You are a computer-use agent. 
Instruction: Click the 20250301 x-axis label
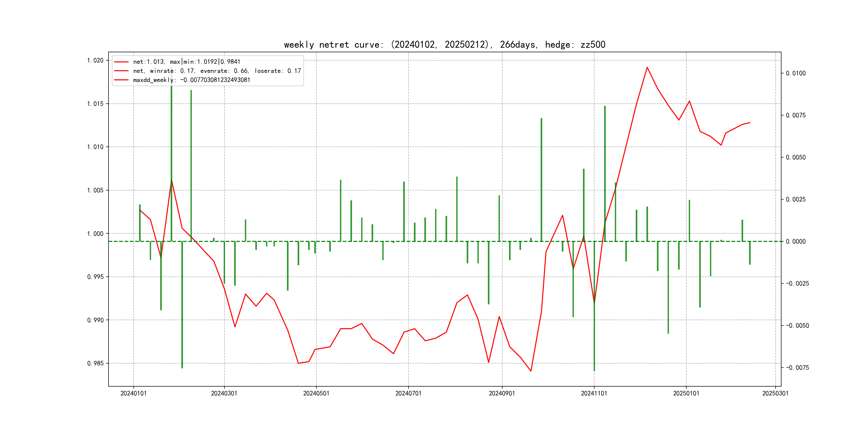point(775,393)
